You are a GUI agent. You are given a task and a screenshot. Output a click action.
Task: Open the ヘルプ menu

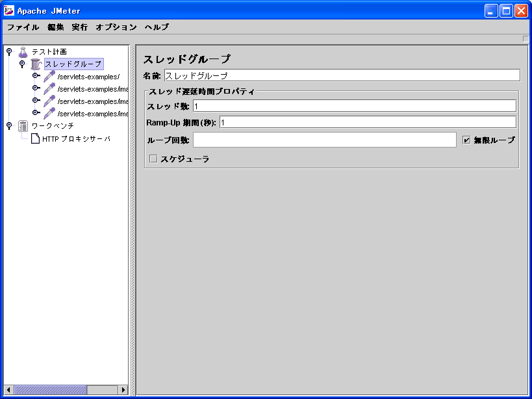point(157,27)
